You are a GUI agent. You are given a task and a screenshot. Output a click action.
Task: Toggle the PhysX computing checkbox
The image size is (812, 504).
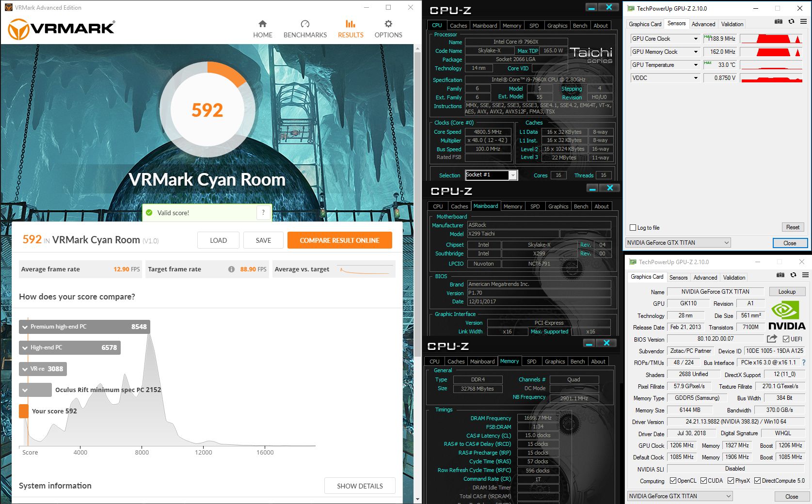coord(731,481)
